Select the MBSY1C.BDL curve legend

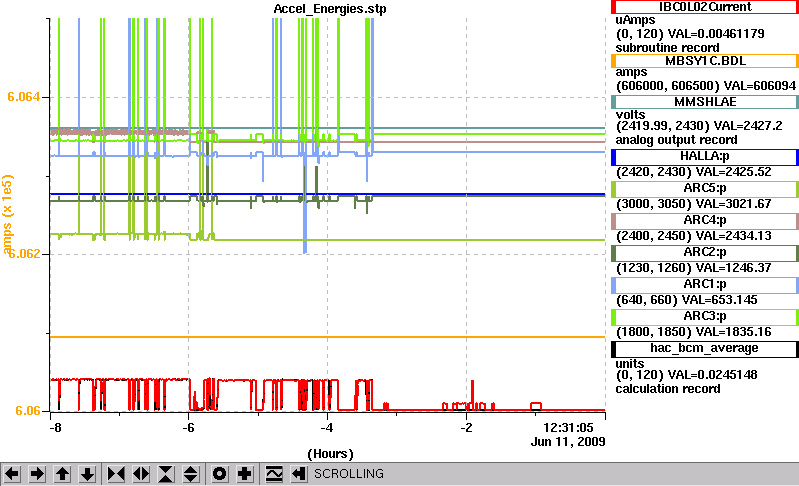pos(705,61)
